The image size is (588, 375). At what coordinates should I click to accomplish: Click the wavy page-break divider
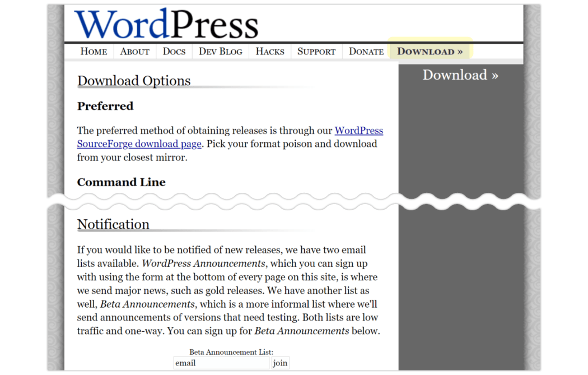(x=294, y=201)
